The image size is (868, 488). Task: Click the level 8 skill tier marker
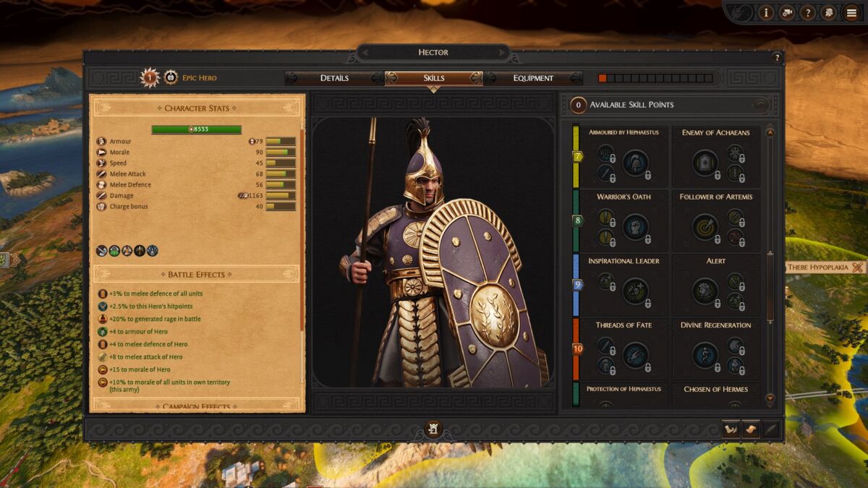tap(577, 221)
